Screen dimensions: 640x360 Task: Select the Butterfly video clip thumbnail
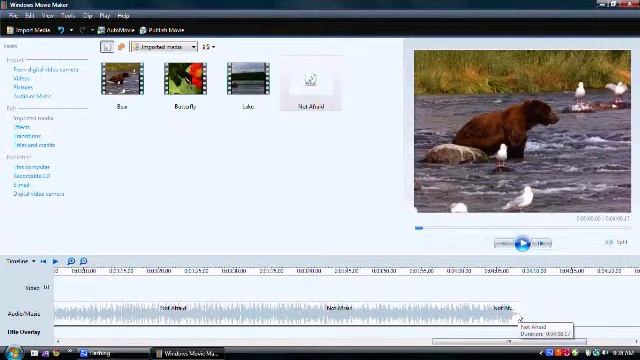coord(185,78)
